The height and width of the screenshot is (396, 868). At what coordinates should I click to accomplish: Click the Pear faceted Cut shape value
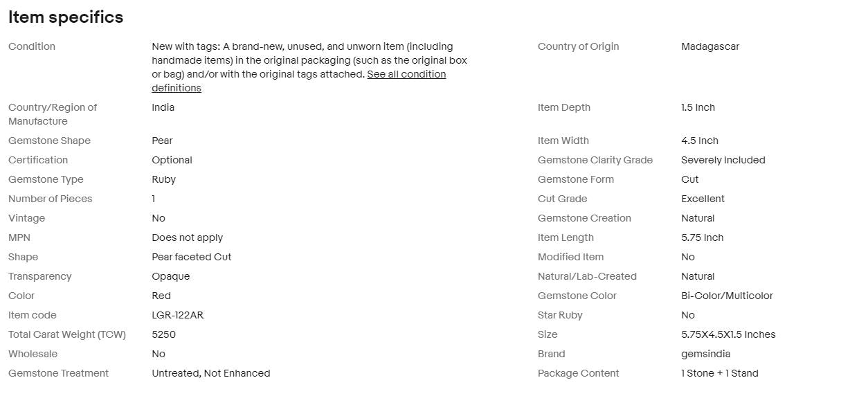(x=192, y=257)
